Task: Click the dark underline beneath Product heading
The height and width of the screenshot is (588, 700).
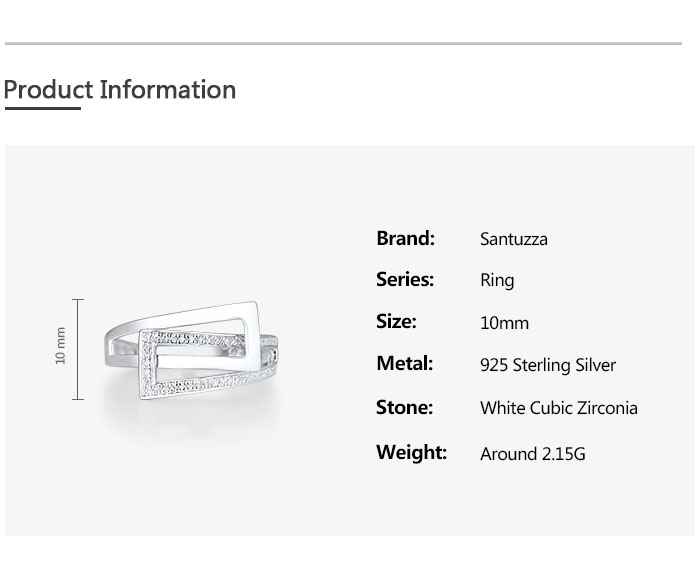Action: (x=42, y=108)
